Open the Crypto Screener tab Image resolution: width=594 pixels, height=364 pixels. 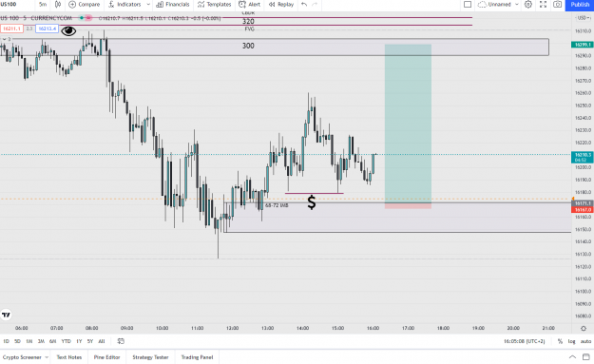point(22,357)
